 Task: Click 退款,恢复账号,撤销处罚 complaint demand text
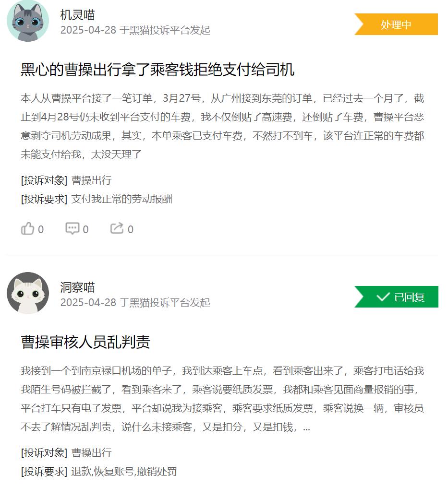point(124,472)
